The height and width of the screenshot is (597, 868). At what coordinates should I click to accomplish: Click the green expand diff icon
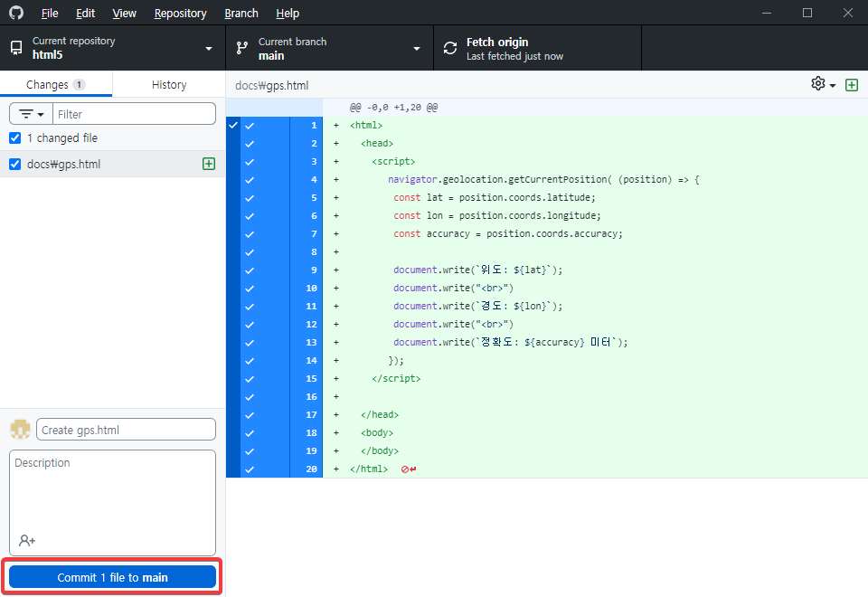pyautogui.click(x=851, y=83)
